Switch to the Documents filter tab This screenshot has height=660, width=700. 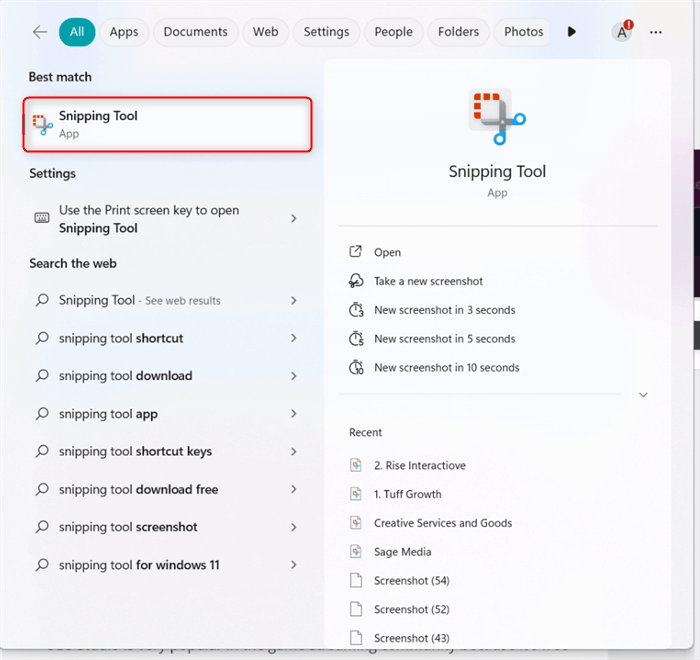click(x=196, y=32)
